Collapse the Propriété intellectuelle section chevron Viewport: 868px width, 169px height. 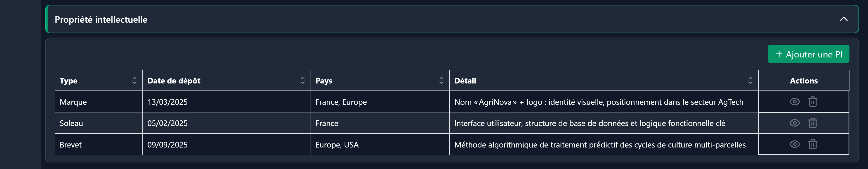point(843,19)
